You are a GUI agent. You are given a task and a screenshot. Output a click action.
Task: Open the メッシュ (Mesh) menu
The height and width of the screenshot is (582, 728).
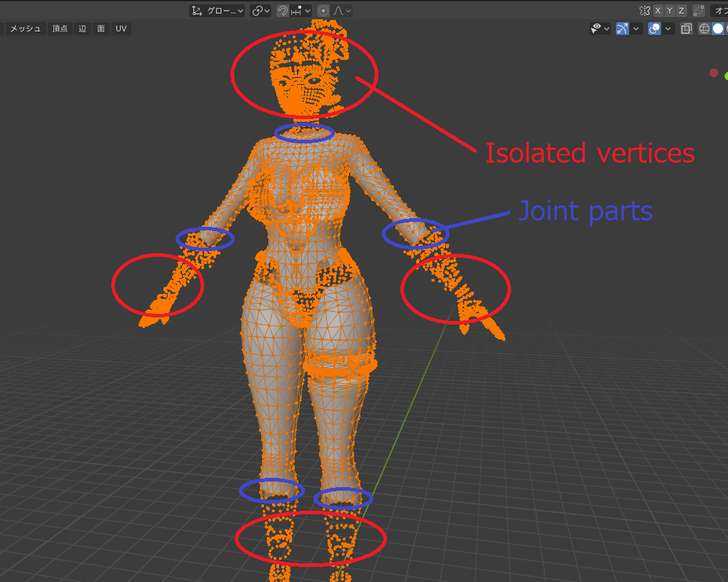pos(26,29)
